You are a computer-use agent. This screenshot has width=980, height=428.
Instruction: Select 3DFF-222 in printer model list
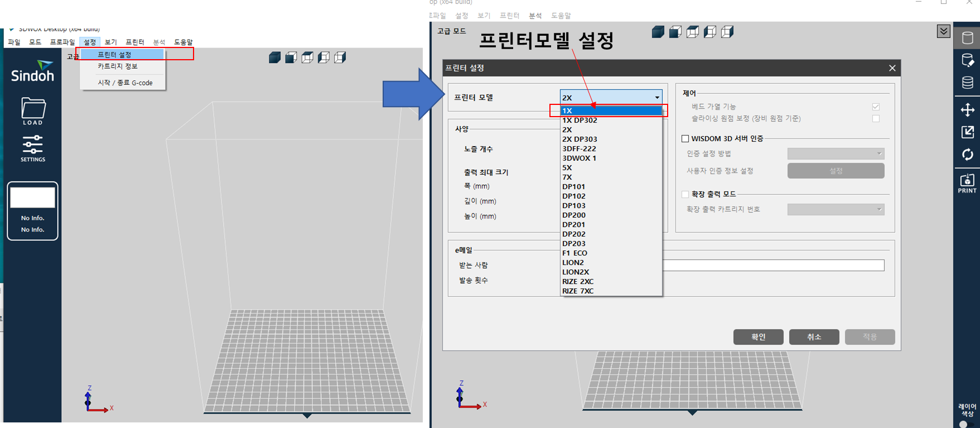tap(611, 148)
